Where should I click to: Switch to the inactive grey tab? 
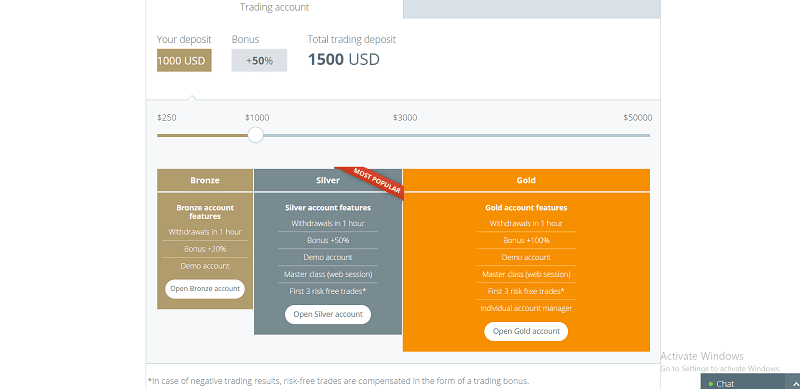pos(532,9)
